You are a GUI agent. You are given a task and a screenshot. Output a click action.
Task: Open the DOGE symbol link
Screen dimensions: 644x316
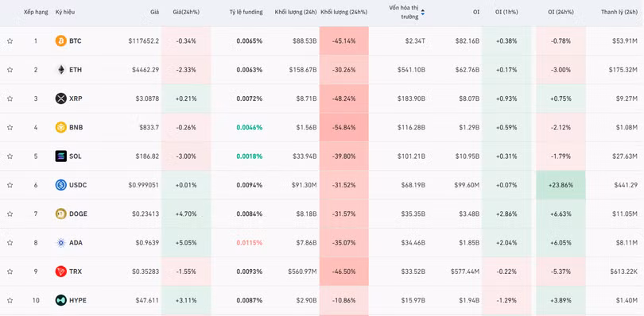[78, 214]
